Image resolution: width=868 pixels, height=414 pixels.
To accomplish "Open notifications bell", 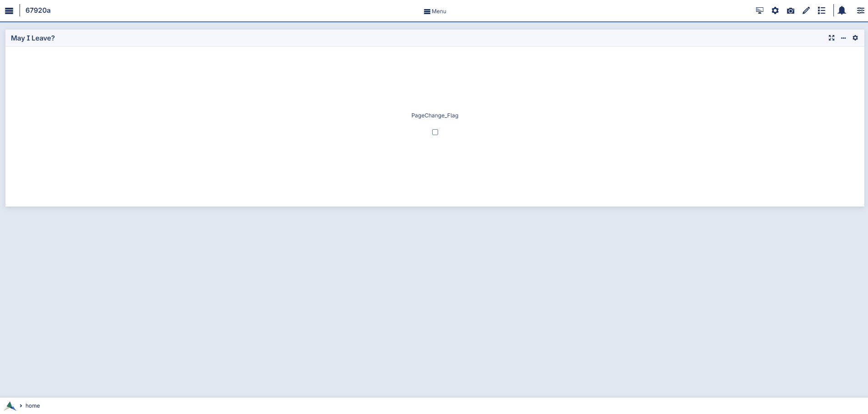I will tap(842, 10).
